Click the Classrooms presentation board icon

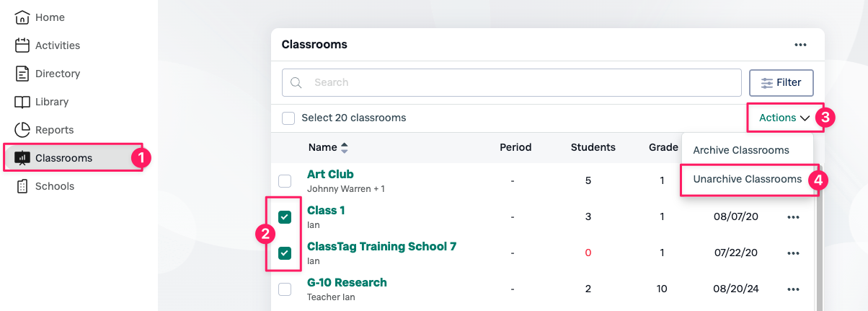click(x=22, y=158)
